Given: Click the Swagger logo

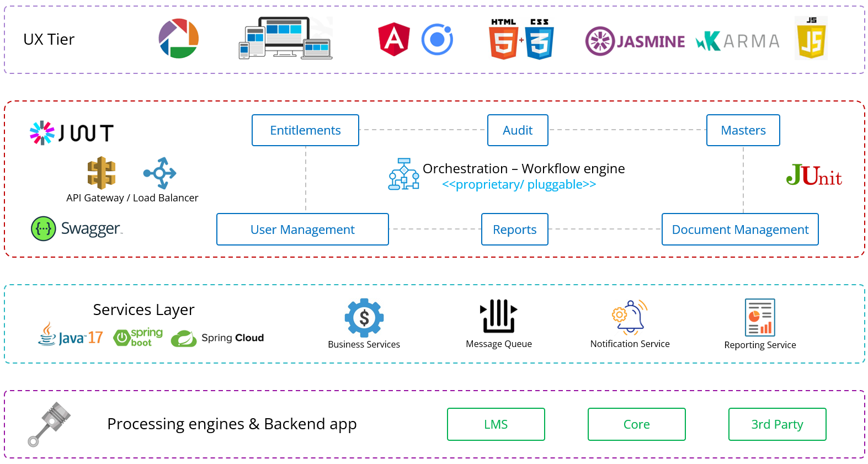Looking at the screenshot, I should (77, 228).
